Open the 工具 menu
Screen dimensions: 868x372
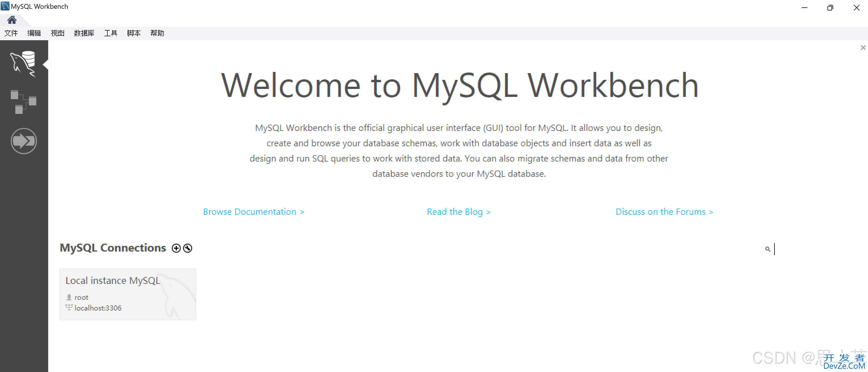pos(111,33)
